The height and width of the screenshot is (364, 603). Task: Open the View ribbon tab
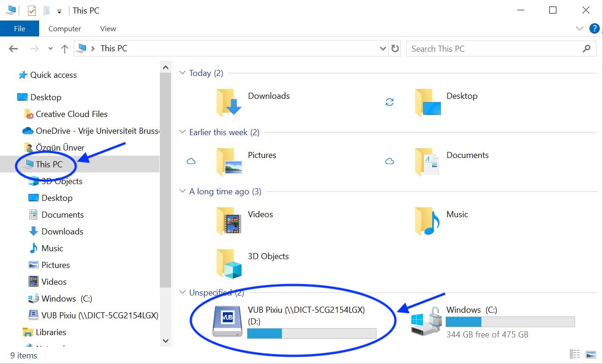point(108,28)
